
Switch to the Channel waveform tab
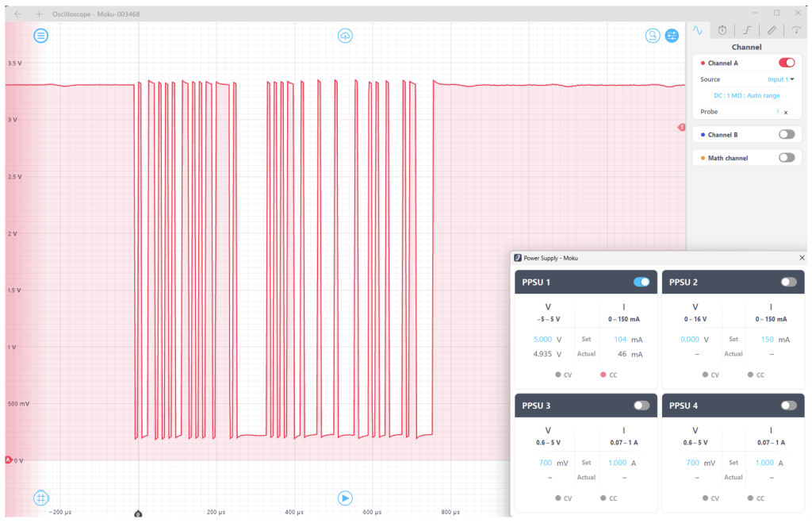point(698,31)
